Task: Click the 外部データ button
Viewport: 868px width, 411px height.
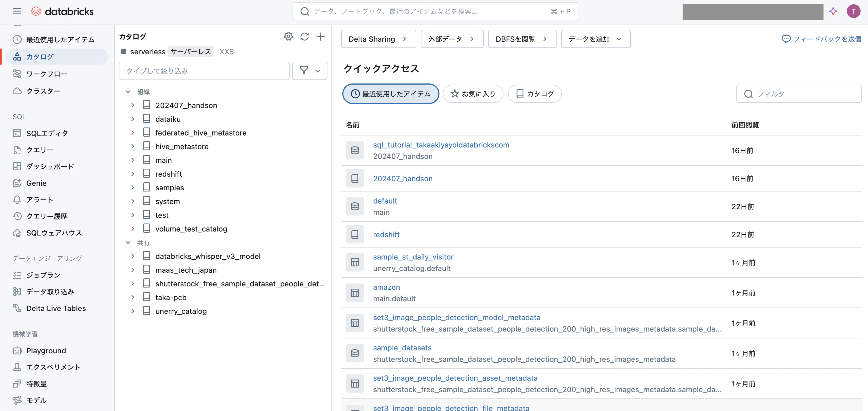Action: click(452, 39)
